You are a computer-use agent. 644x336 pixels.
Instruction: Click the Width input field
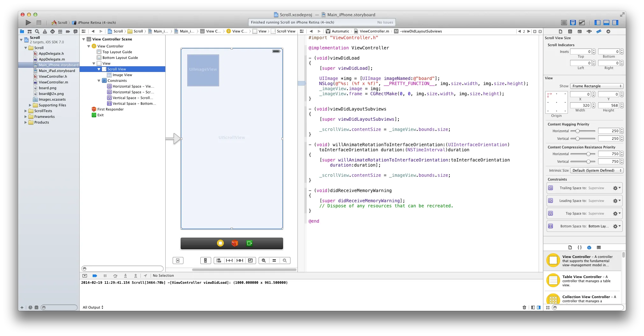coord(581,105)
